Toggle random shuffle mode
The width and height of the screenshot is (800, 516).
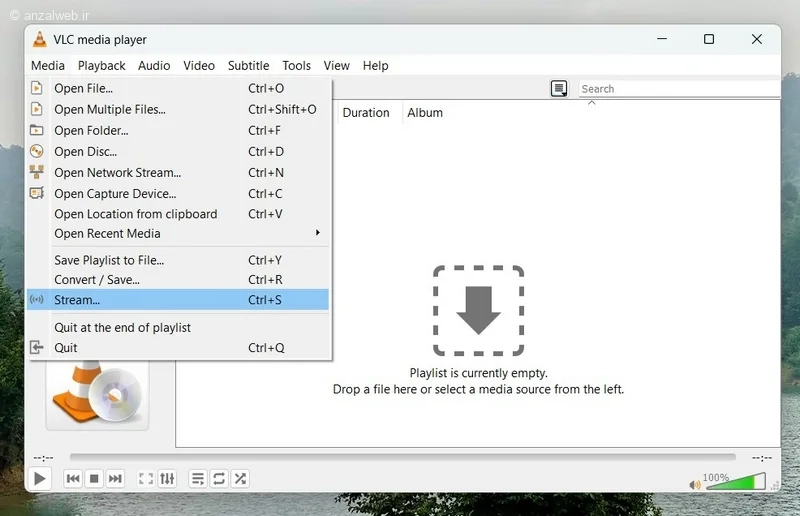point(240,479)
